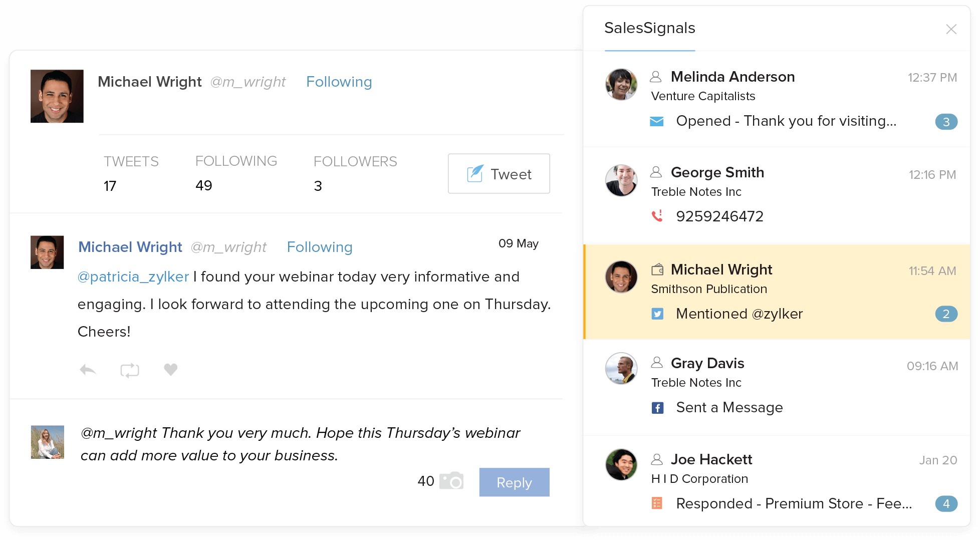This screenshot has width=980, height=540.
Task: Click the missed call icon for George Smith
Action: [657, 215]
